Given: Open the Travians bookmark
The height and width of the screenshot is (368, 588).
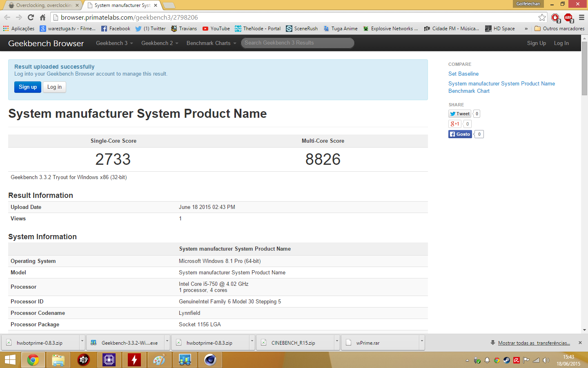Looking at the screenshot, I should (184, 29).
